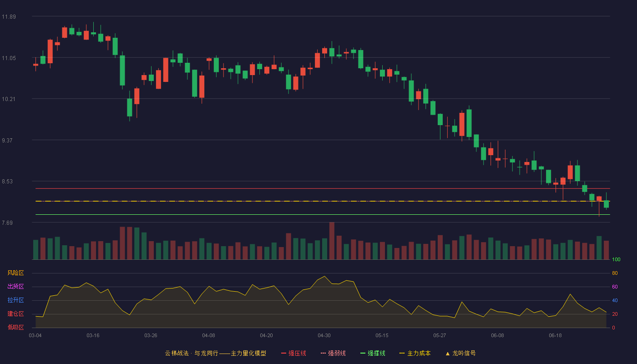Click the 03-16 date label
The width and height of the screenshot is (637, 364).
click(x=93, y=335)
